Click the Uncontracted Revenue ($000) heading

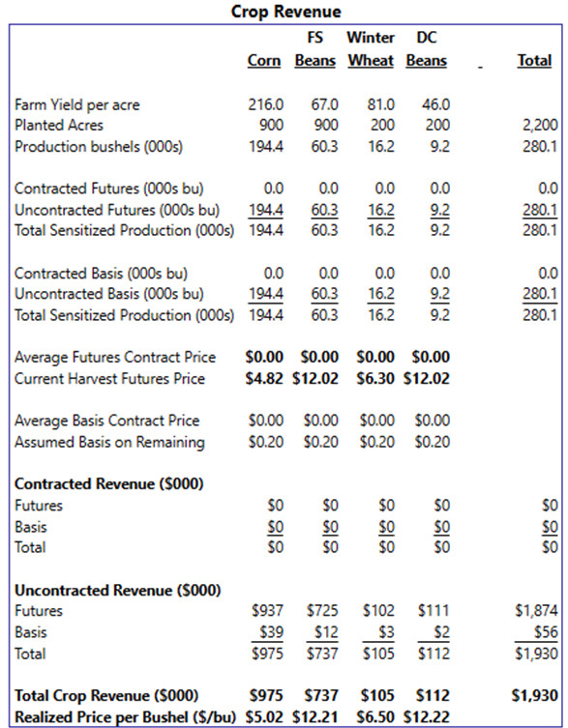tap(118, 590)
